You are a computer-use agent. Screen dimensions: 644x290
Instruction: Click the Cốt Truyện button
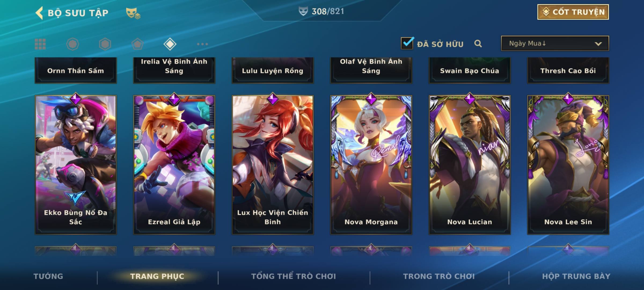click(573, 12)
